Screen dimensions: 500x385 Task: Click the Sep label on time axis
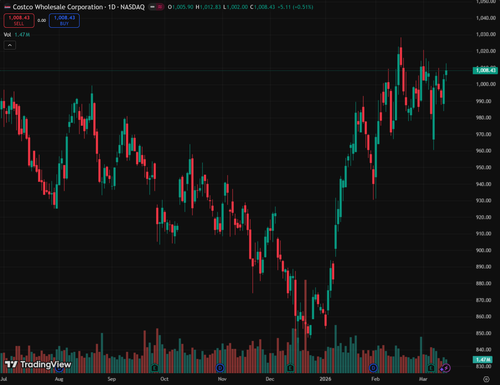[x=112, y=379]
